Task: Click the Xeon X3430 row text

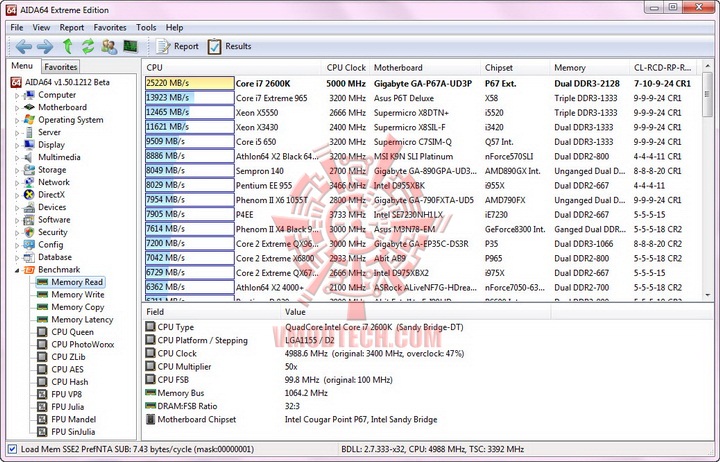Action: tap(257, 127)
